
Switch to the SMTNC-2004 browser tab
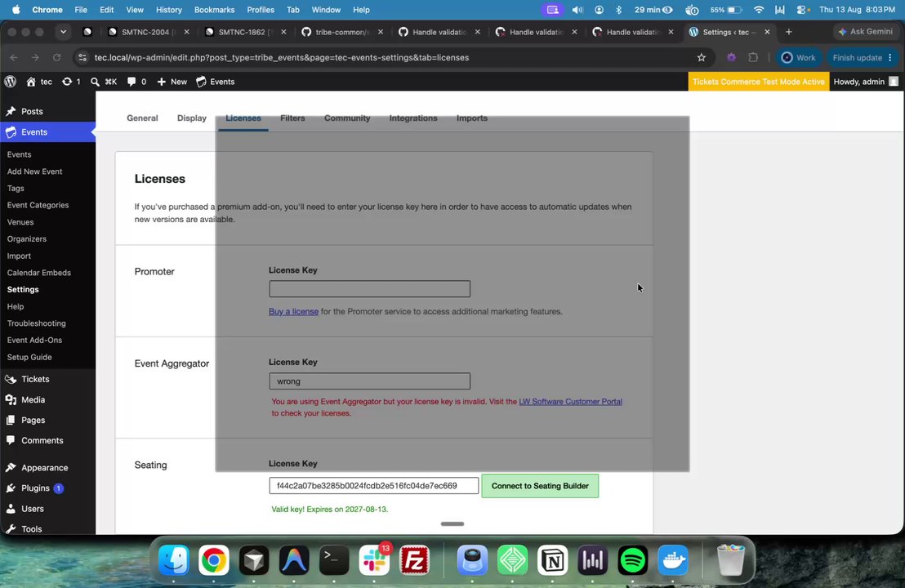point(149,32)
